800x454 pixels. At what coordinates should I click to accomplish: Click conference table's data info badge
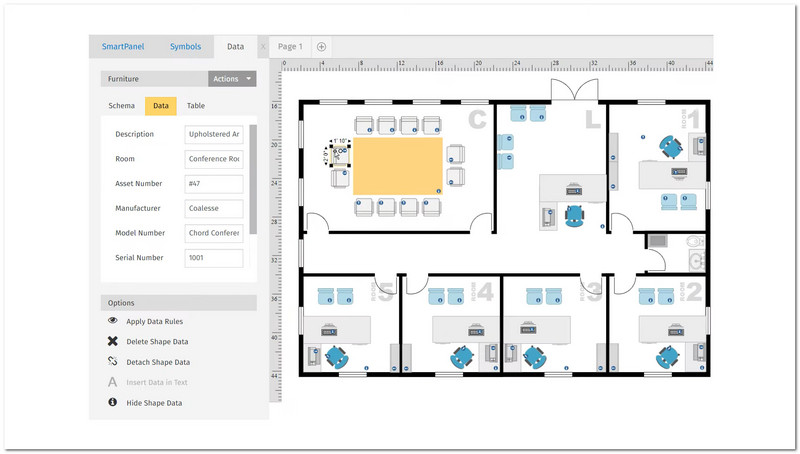click(x=438, y=191)
